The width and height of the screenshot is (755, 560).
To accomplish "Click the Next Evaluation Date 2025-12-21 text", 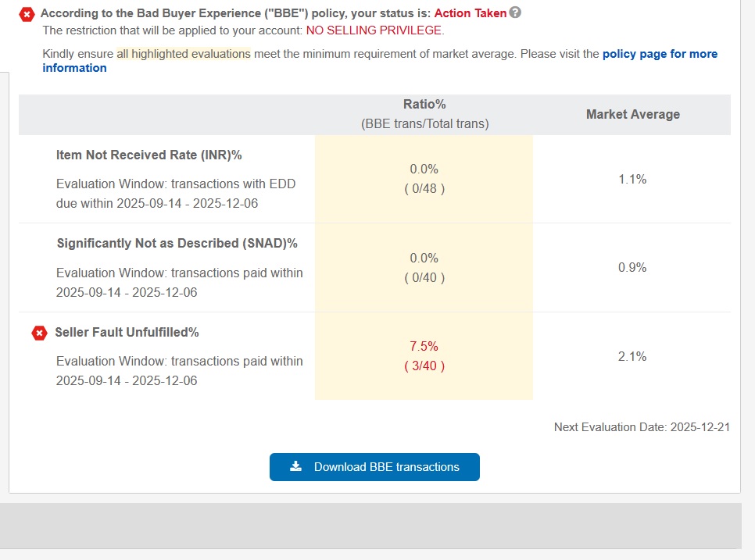I will point(642,427).
